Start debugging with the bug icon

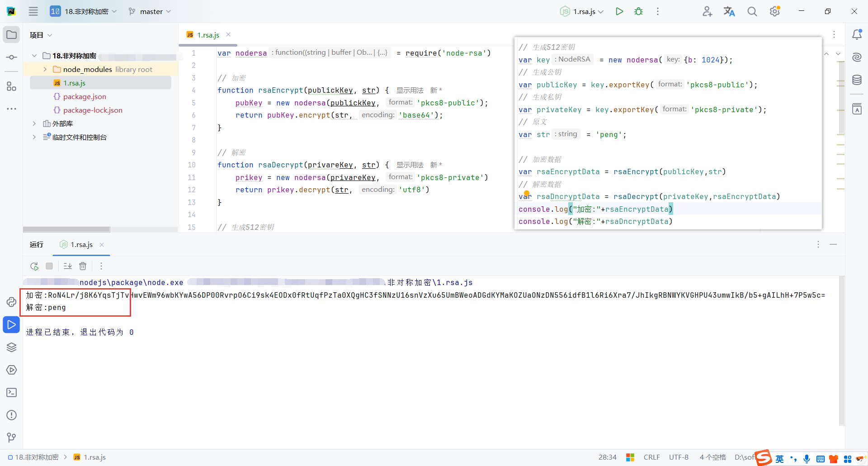(638, 12)
